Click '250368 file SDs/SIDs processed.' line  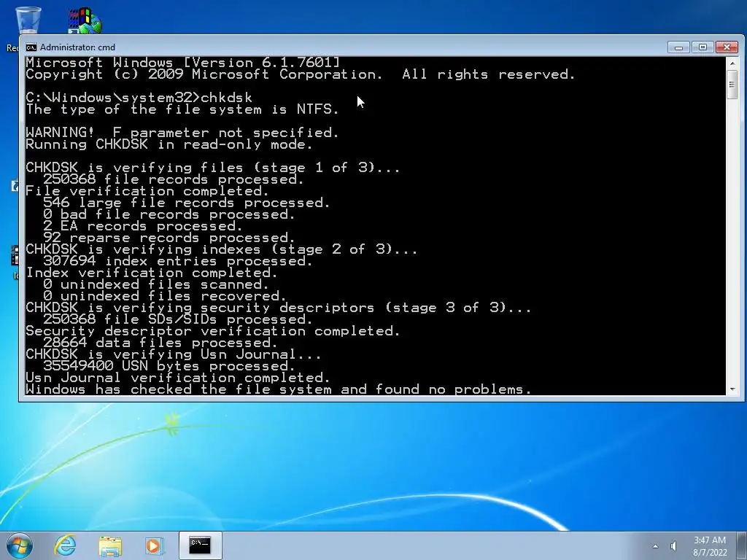point(178,319)
